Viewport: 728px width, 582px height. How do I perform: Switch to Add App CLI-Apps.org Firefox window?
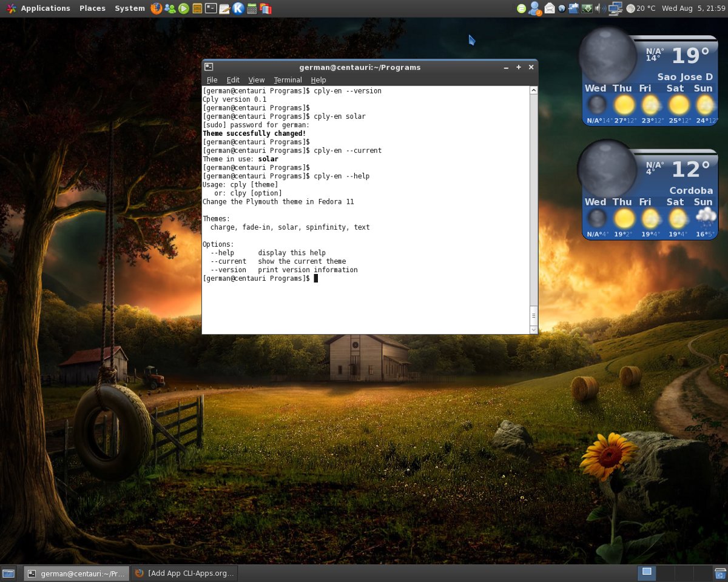click(x=184, y=573)
